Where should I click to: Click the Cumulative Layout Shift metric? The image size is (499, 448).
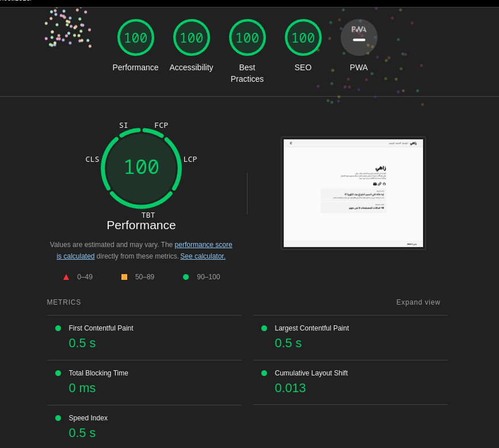tap(311, 373)
